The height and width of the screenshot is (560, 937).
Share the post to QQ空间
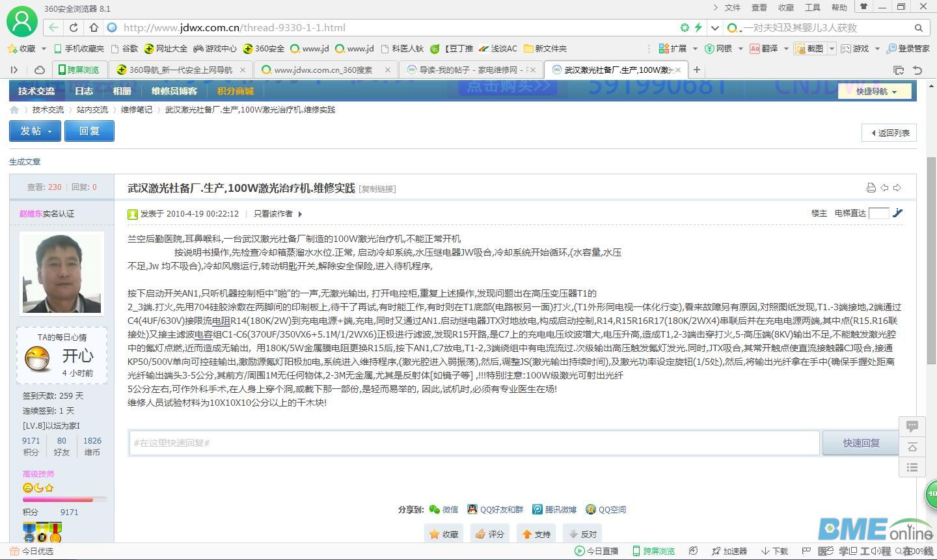pos(605,510)
